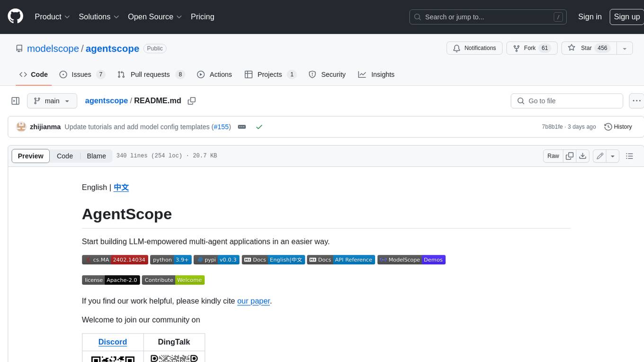Open the star lists dropdown arrow
The image size is (644, 362).
[625, 48]
